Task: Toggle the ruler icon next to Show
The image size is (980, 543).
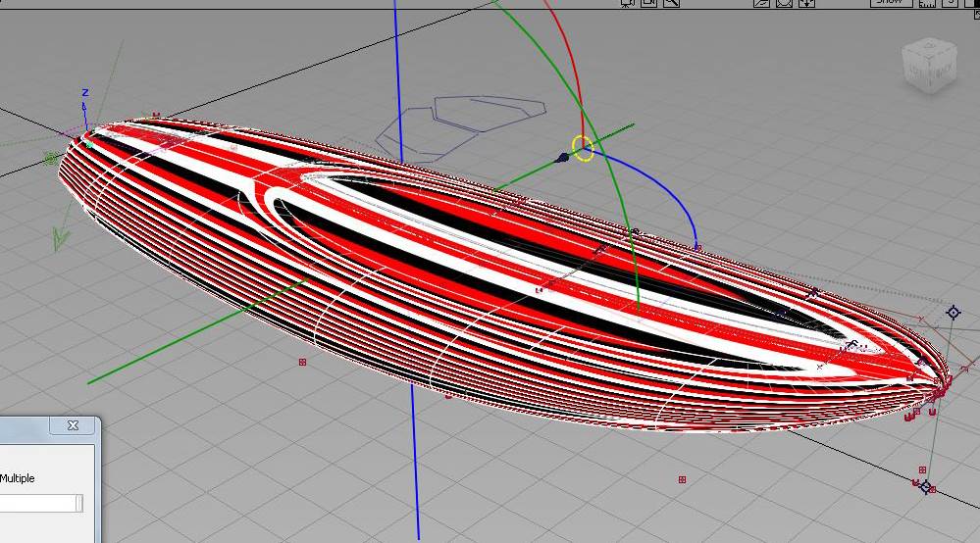Action: tap(927, 3)
